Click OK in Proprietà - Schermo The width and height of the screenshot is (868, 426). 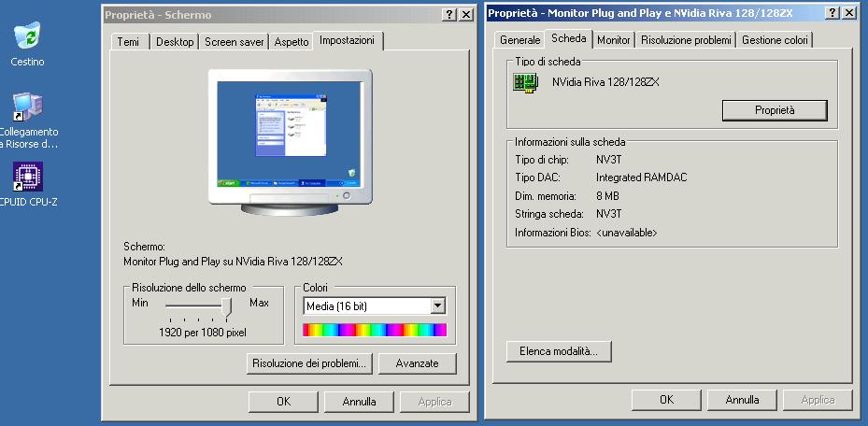pos(283,402)
